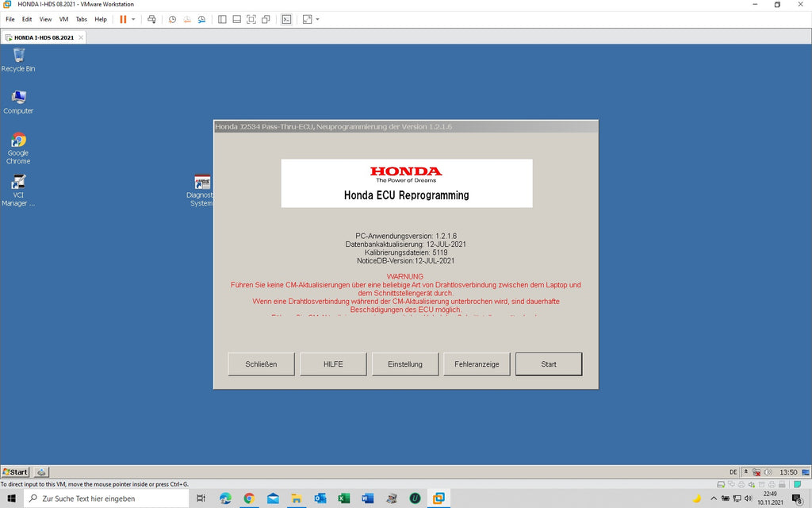This screenshot has width=812, height=508.
Task: Expand the stretch display dropdown arrow
Action: (317, 19)
